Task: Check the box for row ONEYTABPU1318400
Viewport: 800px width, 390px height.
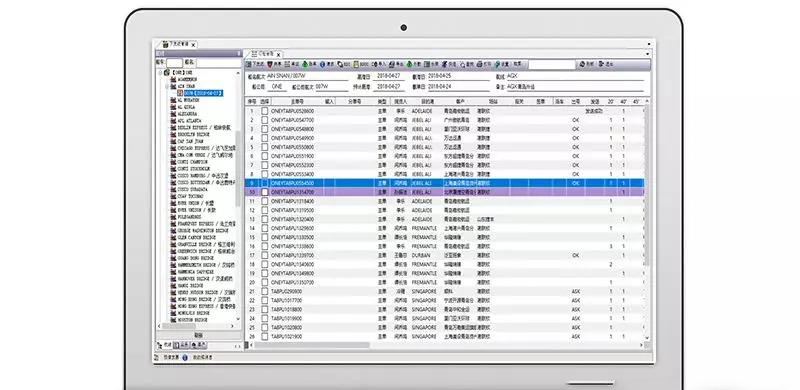Action: pos(265,201)
